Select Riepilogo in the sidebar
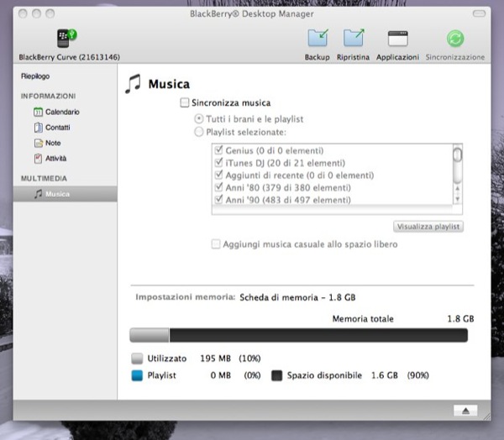Screen dimensions: 504x440 pos(35,76)
